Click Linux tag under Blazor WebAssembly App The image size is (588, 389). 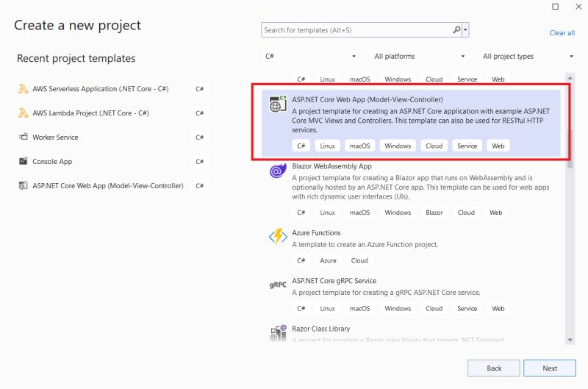tap(327, 213)
